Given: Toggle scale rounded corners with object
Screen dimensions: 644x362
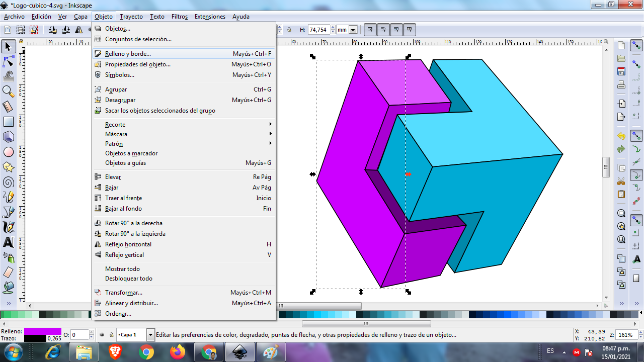Looking at the screenshot, I should click(383, 30).
